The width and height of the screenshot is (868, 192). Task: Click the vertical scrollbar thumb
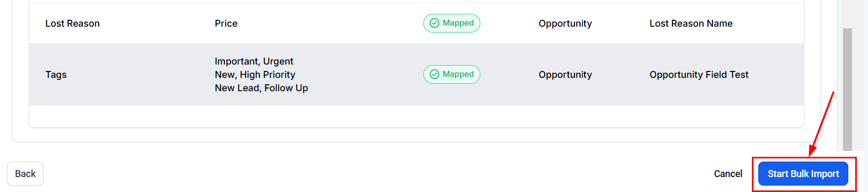(847, 89)
